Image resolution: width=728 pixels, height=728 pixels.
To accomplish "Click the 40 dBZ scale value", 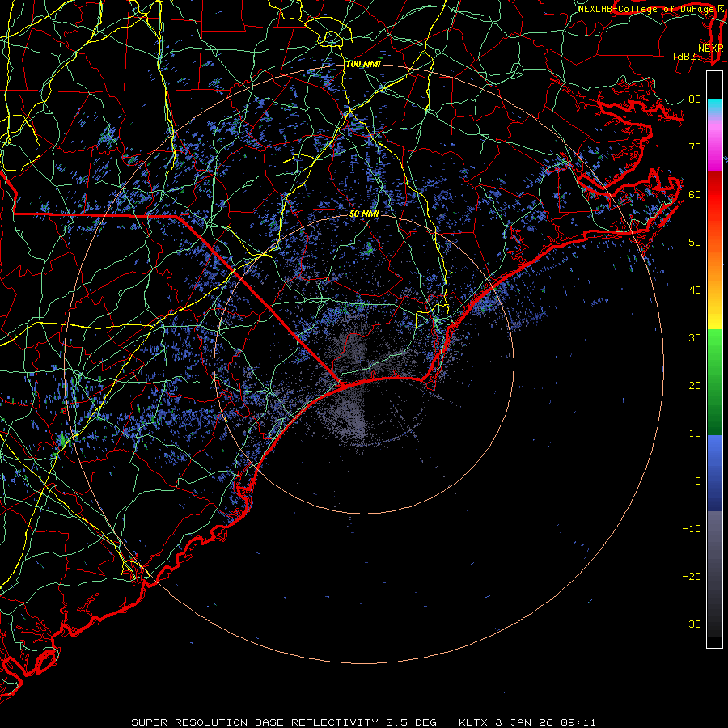I will coord(695,290).
